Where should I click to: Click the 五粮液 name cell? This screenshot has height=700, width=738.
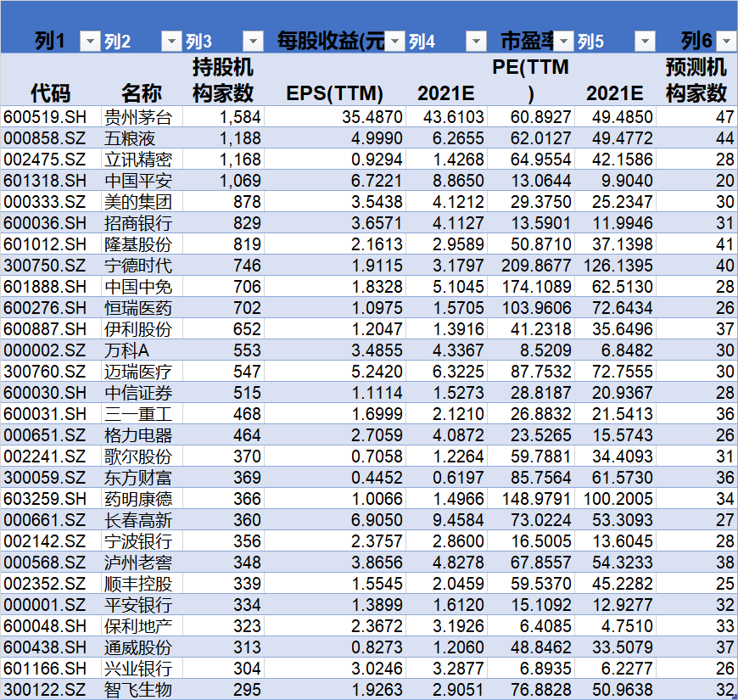point(142,138)
